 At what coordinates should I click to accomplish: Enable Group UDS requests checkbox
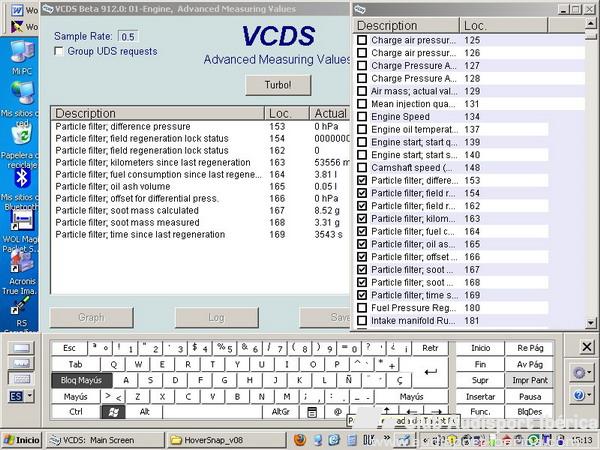[59, 51]
